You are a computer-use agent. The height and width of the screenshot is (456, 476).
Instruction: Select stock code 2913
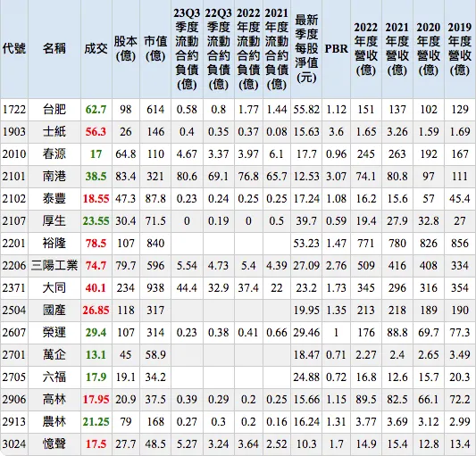click(x=14, y=422)
